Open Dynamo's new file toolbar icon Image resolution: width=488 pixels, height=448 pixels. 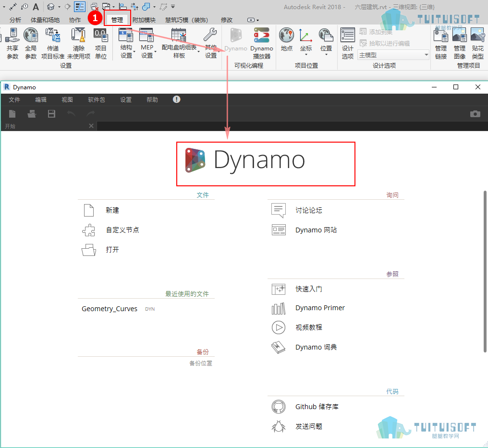pyautogui.click(x=12, y=114)
